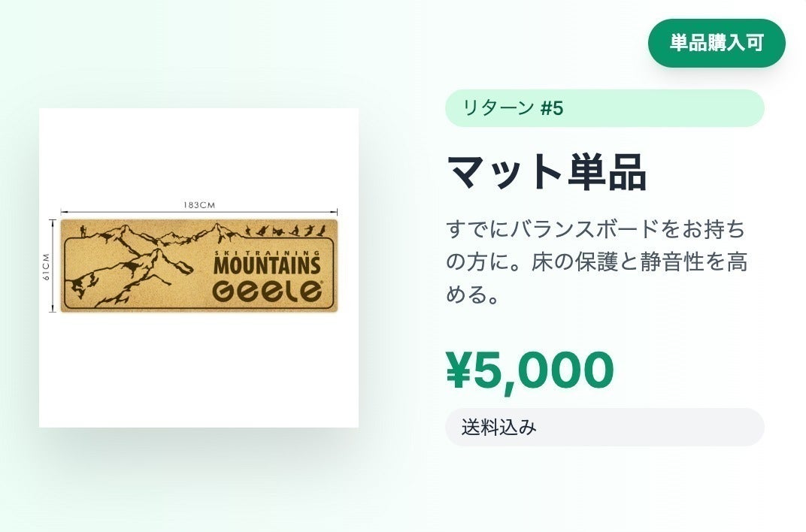Click the ¥5,000 price text
This screenshot has height=532, width=806.
pos(529,367)
